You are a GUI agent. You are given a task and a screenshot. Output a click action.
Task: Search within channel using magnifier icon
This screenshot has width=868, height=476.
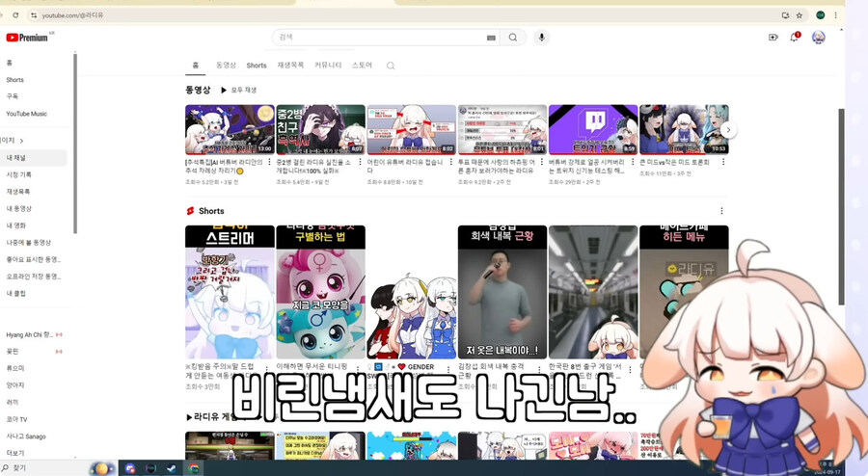pos(391,66)
